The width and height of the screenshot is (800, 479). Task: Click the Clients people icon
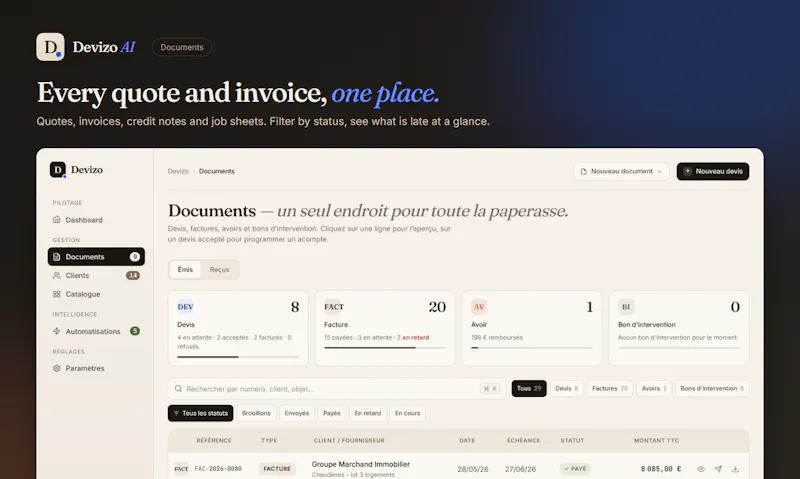point(57,275)
